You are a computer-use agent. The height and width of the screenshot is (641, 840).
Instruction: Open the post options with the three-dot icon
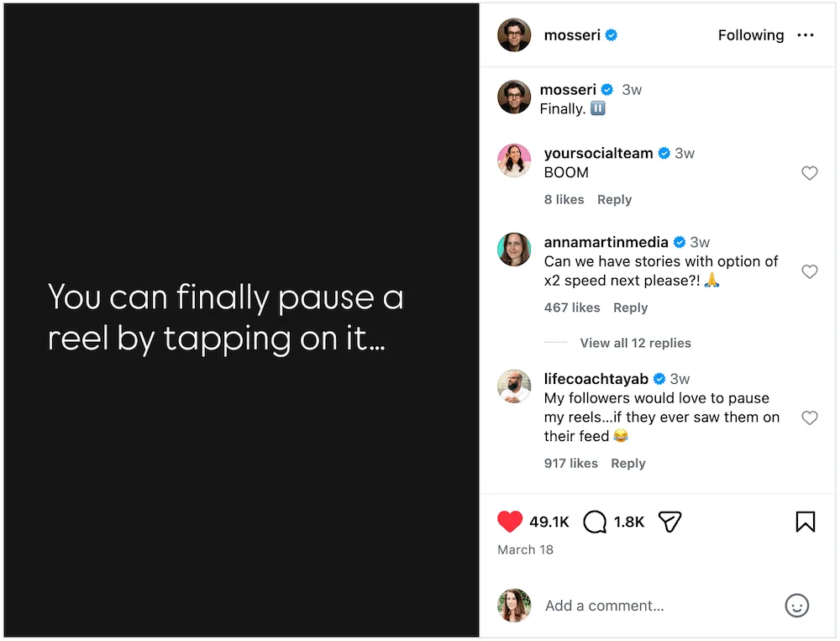806,35
